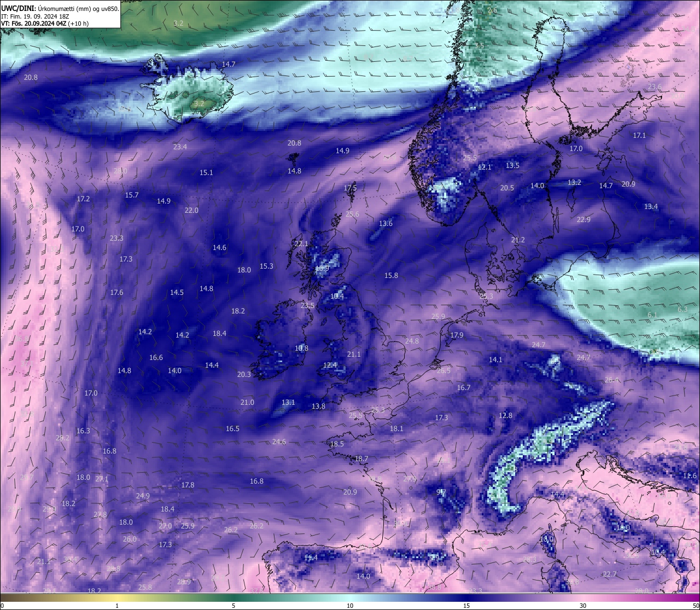This screenshot has width=700, height=610.
Task: Click the 24.9 value on the map
Action: [x=143, y=496]
